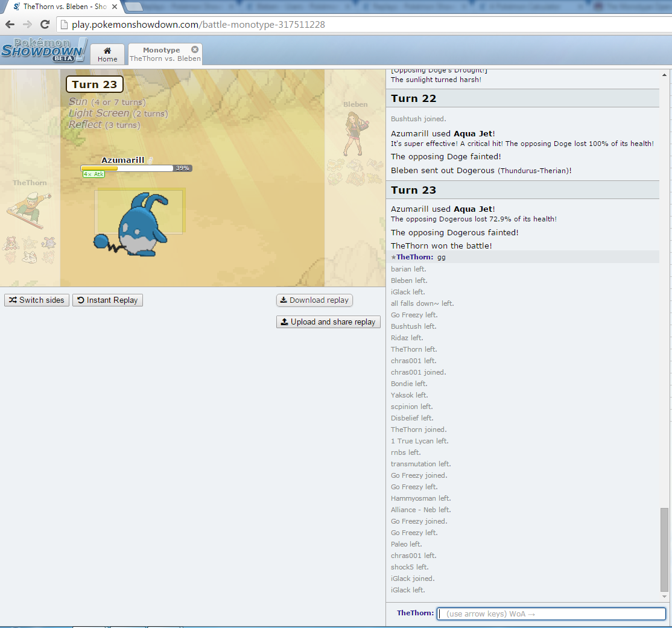
Task: Click the Bleben trainer avatar
Action: tap(355, 134)
